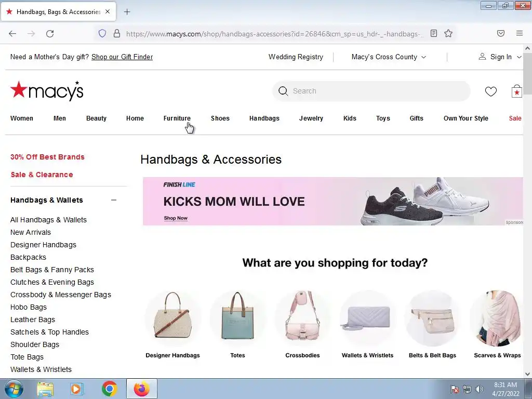This screenshot has width=532, height=399.
Task: Click 30% Off Best Brands link
Action: [x=47, y=157]
